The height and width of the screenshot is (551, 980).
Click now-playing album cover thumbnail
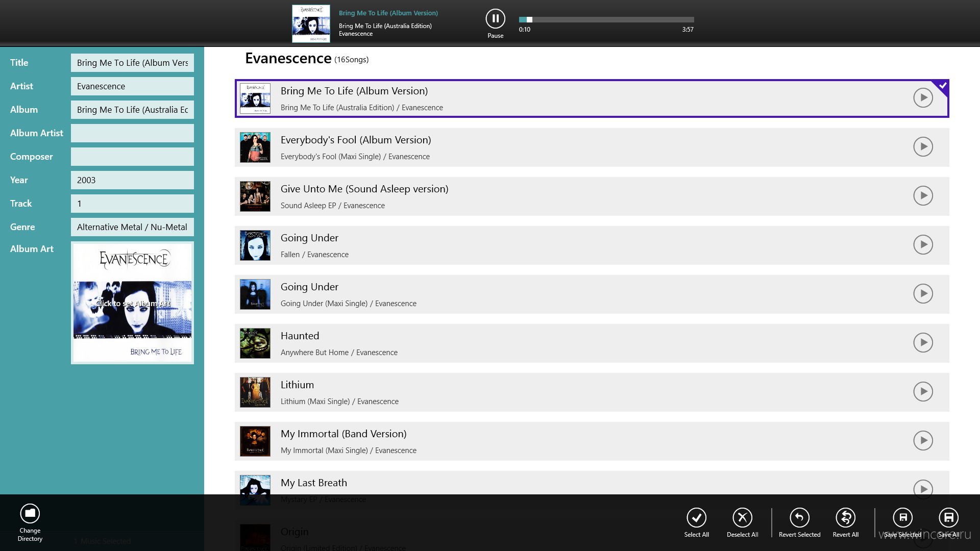click(311, 23)
